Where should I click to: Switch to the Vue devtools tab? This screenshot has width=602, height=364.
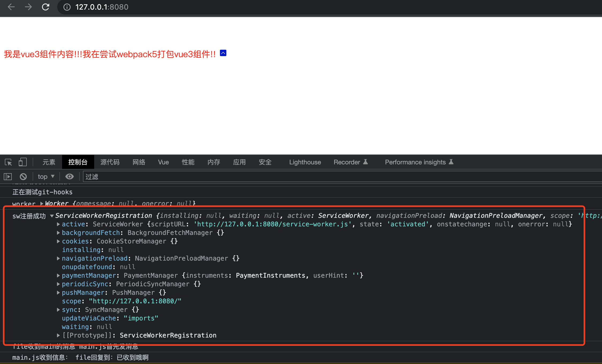(x=163, y=162)
